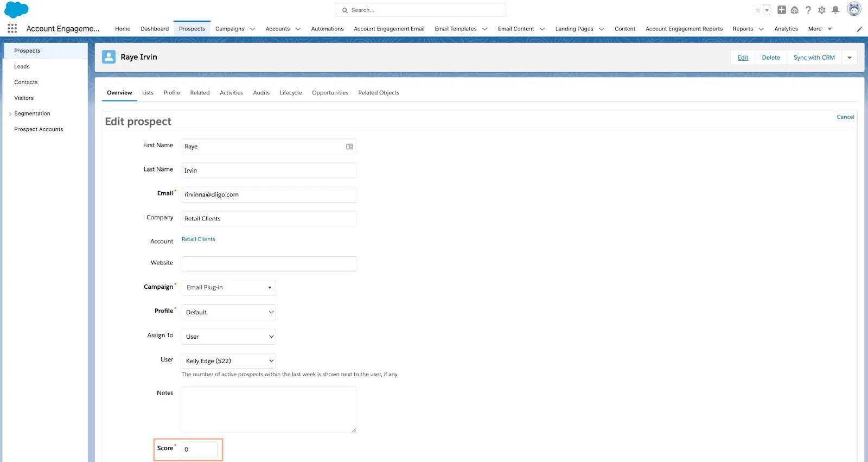
Task: Open the Trailhead guidance icon
Action: [795, 10]
